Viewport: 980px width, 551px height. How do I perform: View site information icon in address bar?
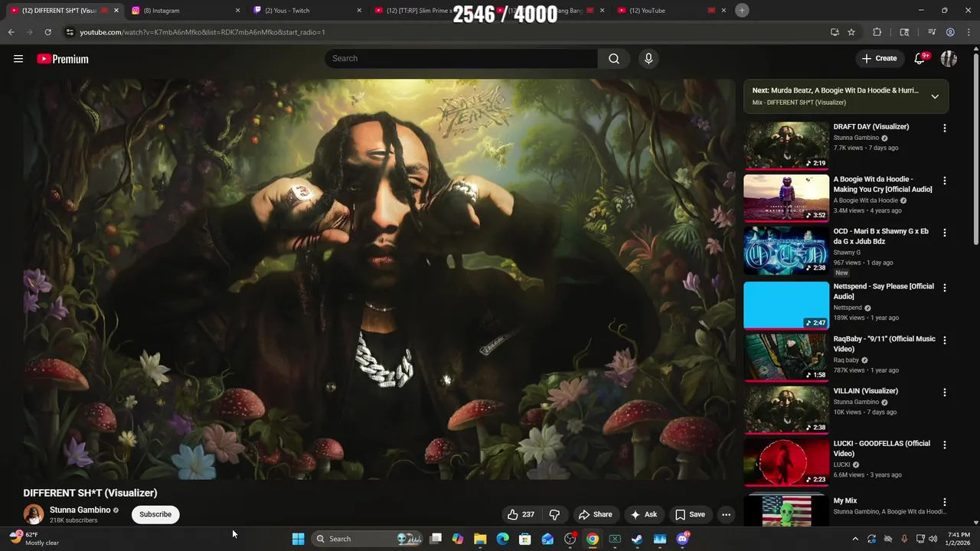pos(70,32)
